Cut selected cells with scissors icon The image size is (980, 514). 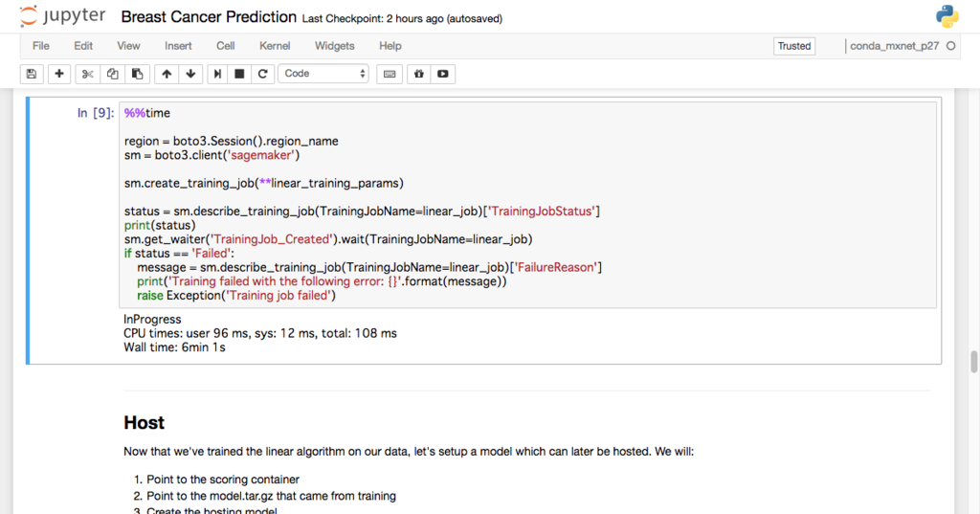click(x=87, y=74)
